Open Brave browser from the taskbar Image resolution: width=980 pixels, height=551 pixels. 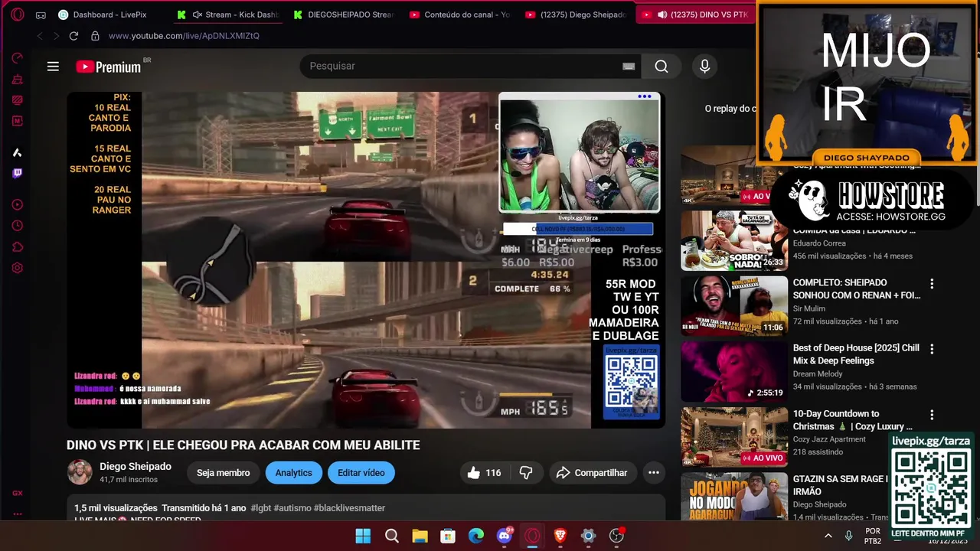[x=560, y=536]
